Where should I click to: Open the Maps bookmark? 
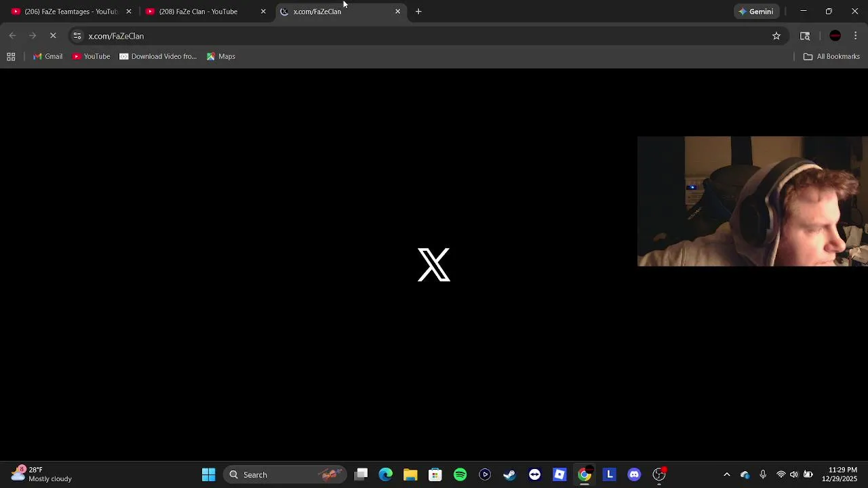(221, 56)
